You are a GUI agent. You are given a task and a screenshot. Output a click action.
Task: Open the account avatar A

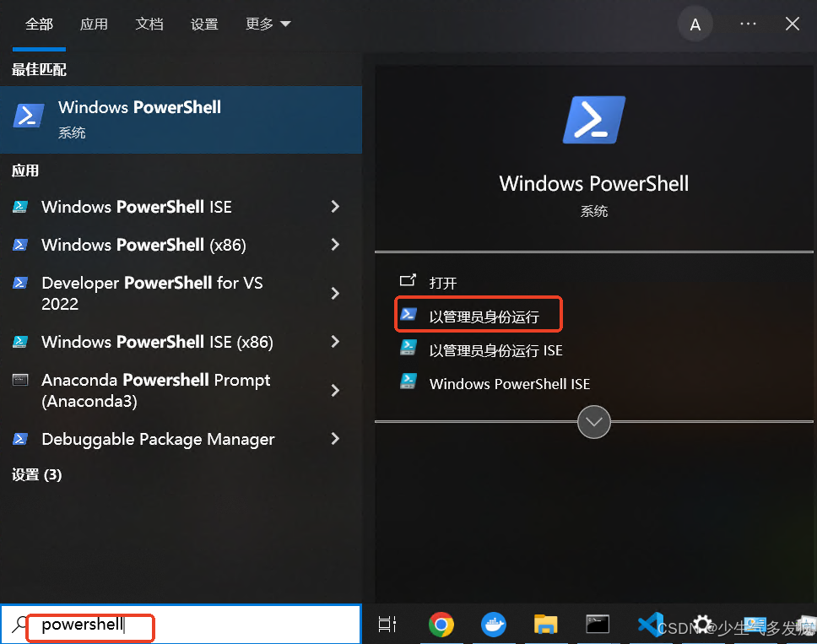[x=695, y=24]
